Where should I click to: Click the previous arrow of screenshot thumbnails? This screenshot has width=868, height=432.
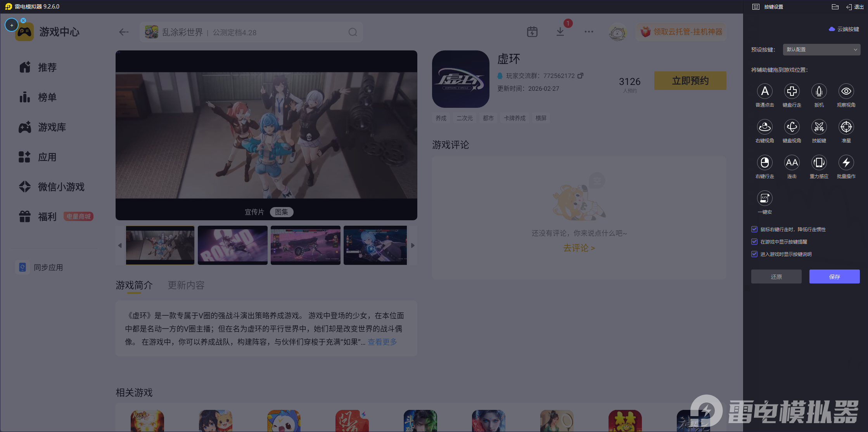click(x=120, y=245)
